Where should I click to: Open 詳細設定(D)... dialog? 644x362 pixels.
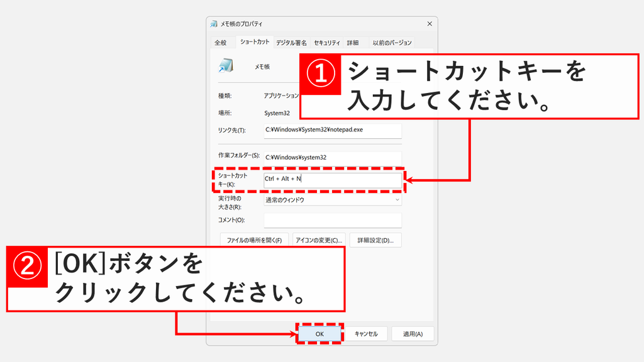[x=375, y=240]
